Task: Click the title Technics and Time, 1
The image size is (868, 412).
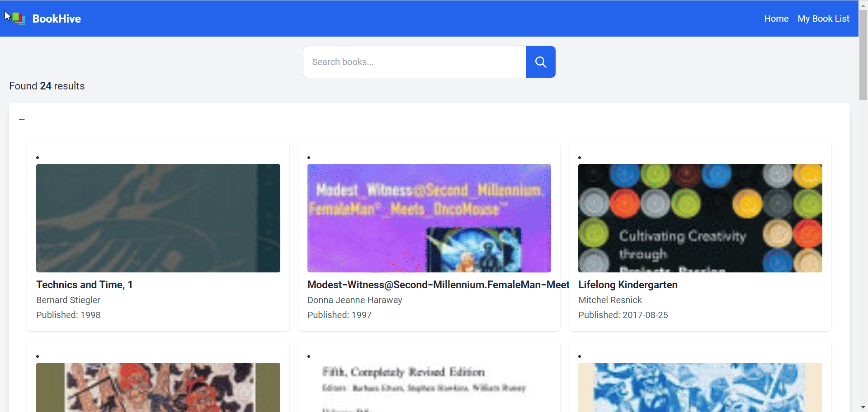Action: pos(84,285)
